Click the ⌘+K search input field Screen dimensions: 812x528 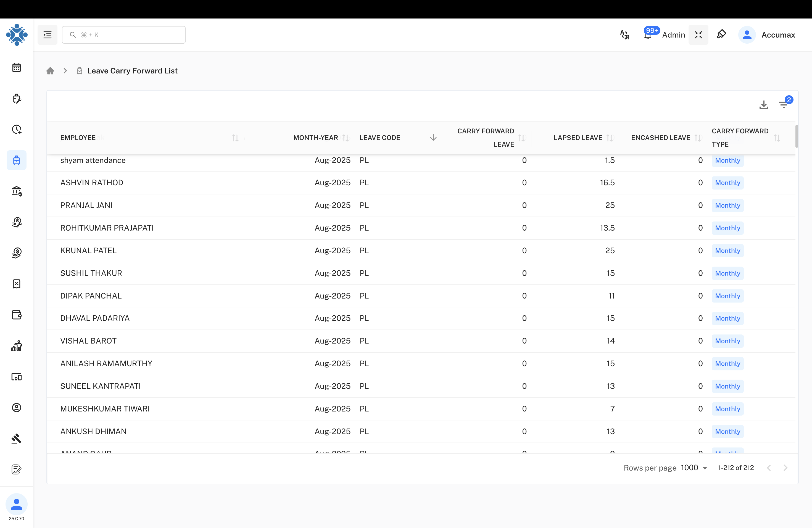(124, 35)
